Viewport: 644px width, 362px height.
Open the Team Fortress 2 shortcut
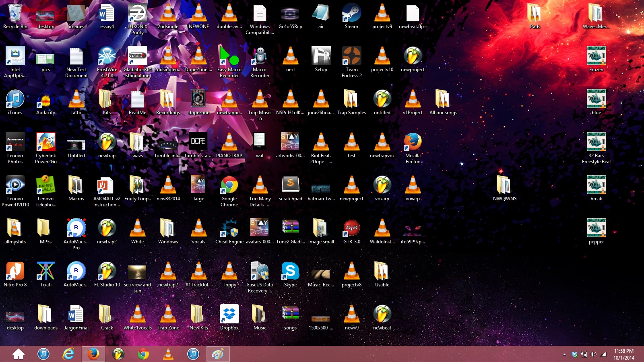pos(351,57)
